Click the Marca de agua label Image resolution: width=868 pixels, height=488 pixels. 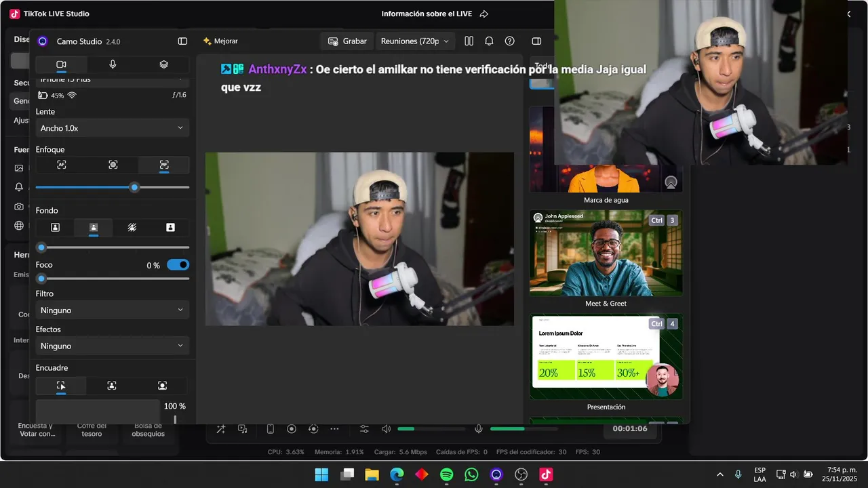(x=606, y=201)
